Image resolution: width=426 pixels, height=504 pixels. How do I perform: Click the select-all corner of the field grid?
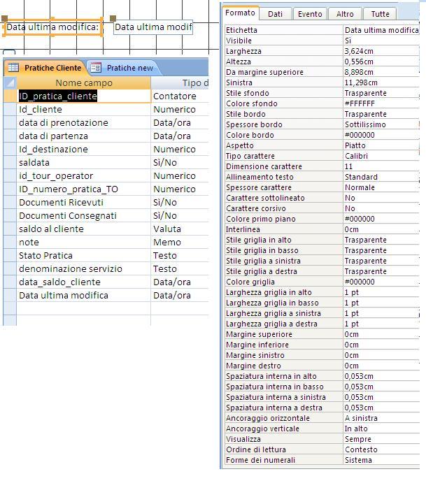10,83
